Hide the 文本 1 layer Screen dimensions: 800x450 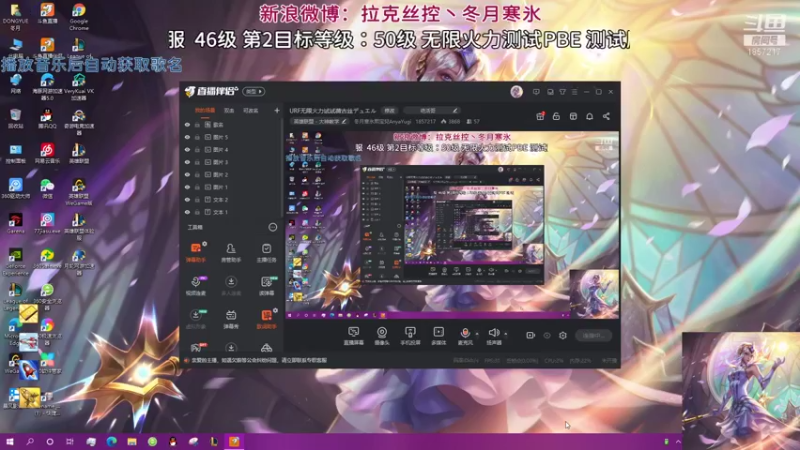187,212
